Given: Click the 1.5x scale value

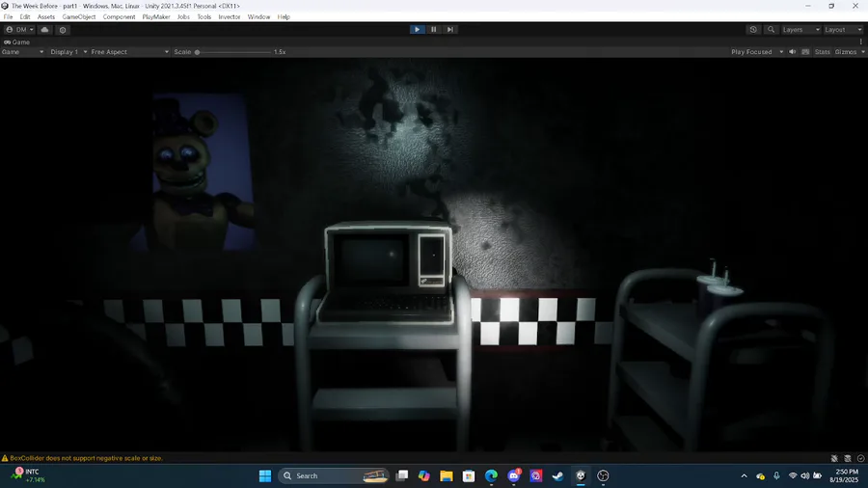Looking at the screenshot, I should coord(280,51).
